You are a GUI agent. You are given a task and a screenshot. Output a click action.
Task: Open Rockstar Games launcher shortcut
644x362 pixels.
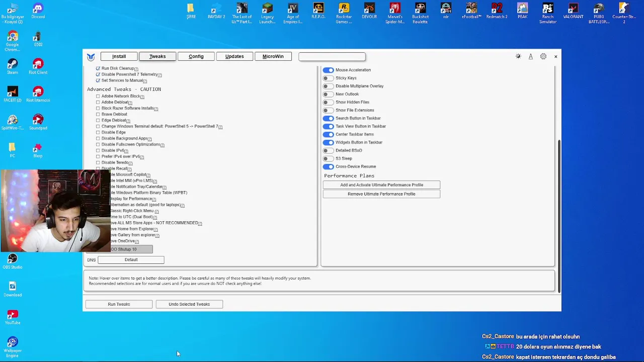pyautogui.click(x=344, y=14)
